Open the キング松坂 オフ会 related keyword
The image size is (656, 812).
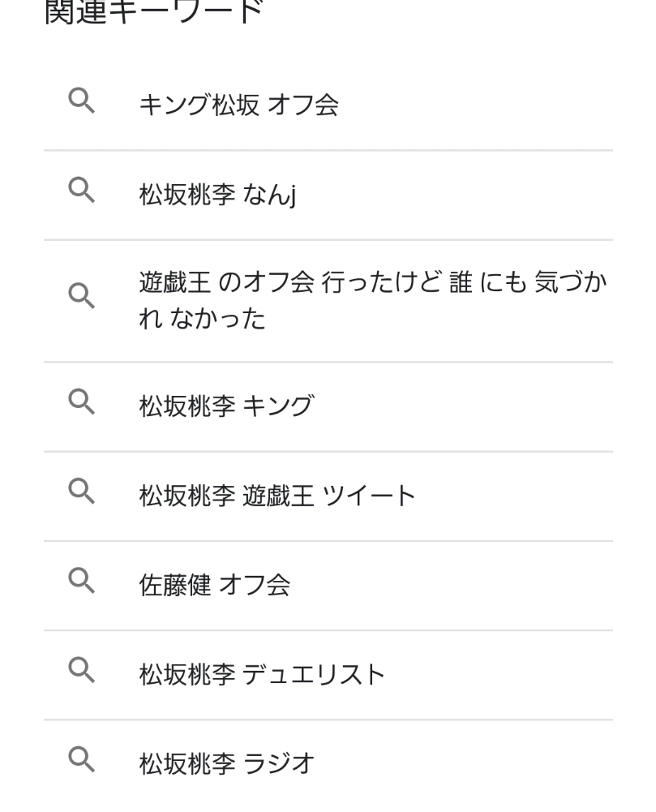(238, 105)
